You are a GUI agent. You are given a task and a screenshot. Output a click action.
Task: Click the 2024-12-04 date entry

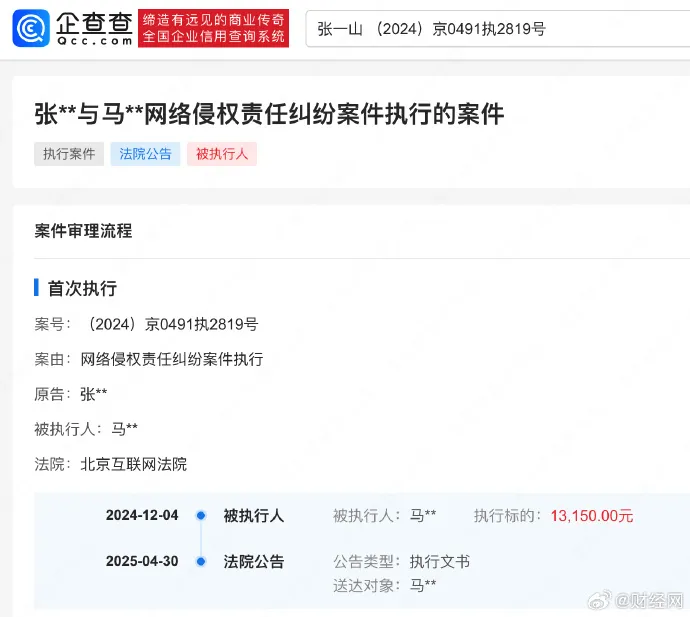click(x=142, y=515)
